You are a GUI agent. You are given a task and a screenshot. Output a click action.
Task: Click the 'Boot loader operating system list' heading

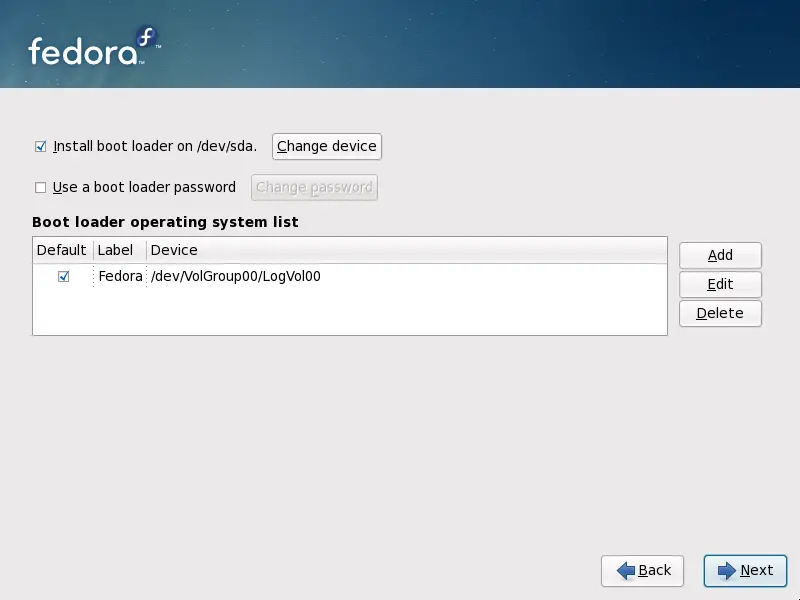click(x=165, y=222)
